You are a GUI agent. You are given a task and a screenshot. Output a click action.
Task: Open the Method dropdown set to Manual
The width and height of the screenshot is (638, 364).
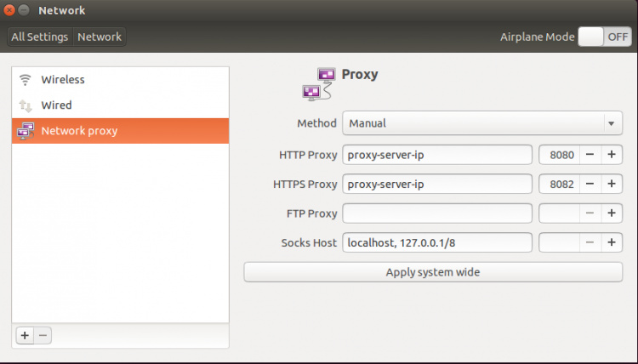tap(481, 123)
